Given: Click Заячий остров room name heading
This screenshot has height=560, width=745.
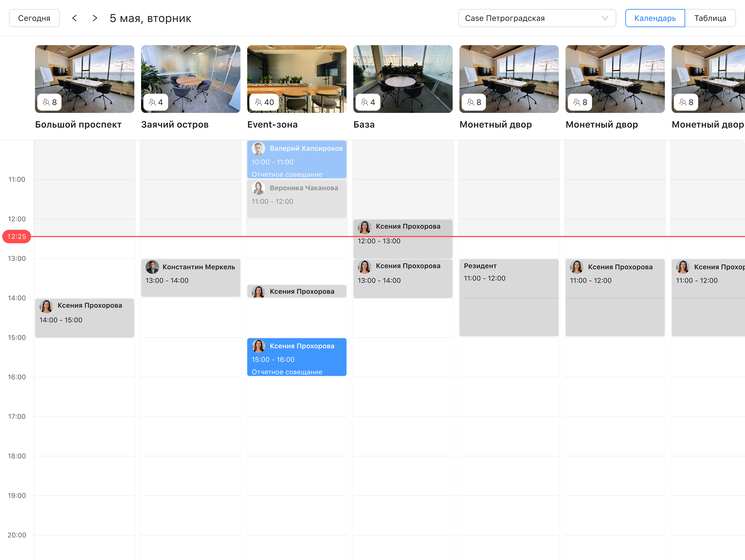Looking at the screenshot, I should click(175, 125).
